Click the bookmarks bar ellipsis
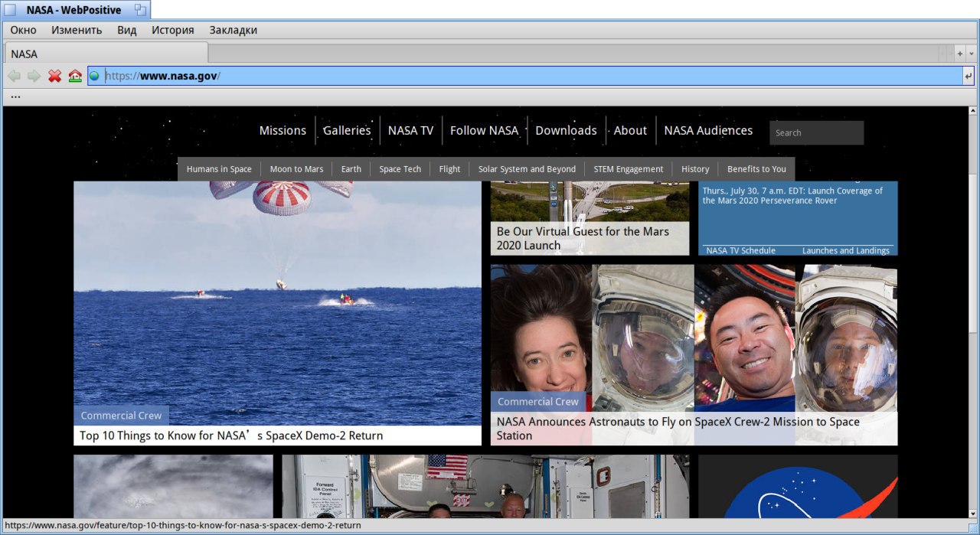The image size is (980, 535). [x=15, y=96]
